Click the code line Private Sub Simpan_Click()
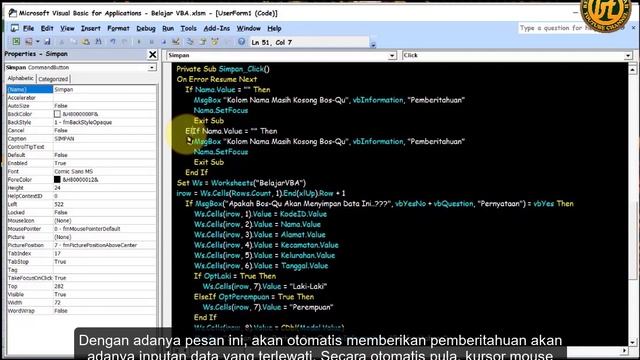 (223, 69)
